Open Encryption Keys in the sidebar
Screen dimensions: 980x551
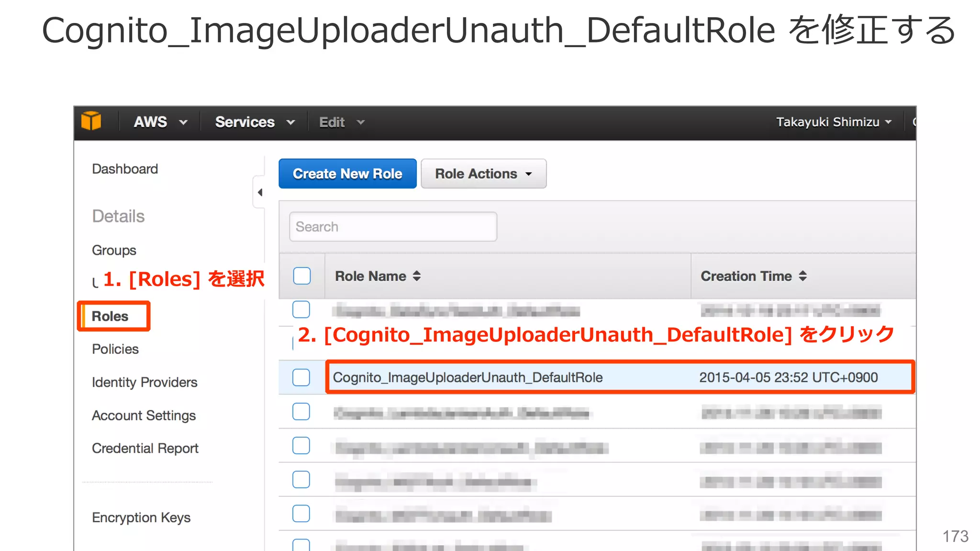coord(141,518)
